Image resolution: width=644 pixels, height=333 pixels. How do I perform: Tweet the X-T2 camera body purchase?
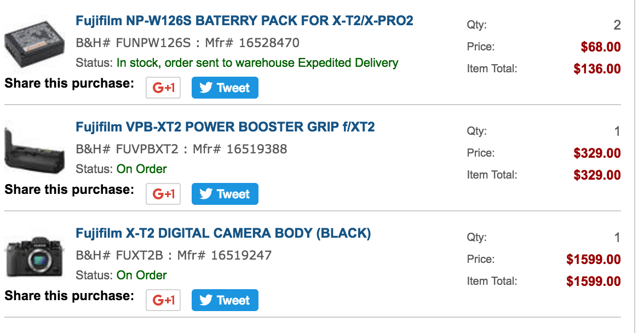pyautogui.click(x=225, y=301)
